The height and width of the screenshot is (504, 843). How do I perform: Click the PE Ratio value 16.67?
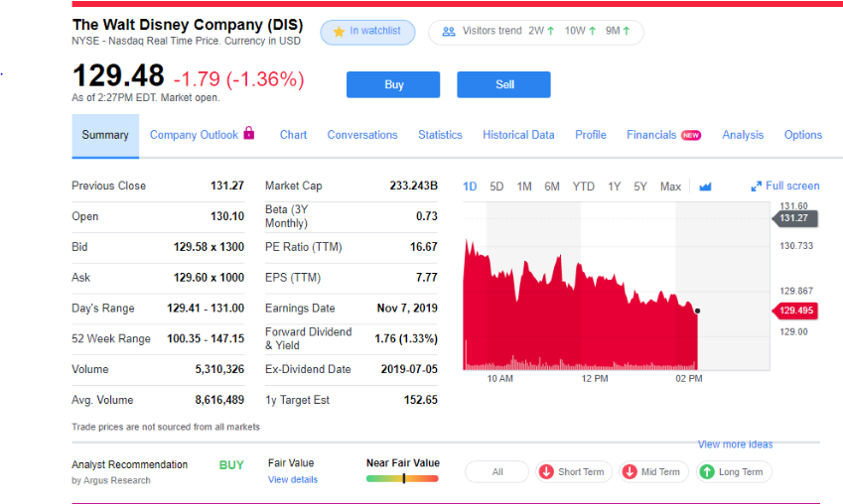click(424, 247)
